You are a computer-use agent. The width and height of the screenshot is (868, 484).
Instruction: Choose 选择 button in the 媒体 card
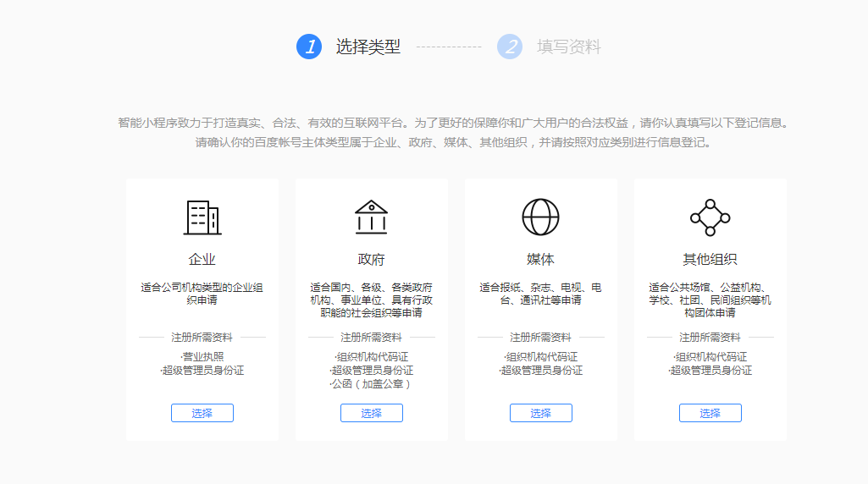pos(540,413)
